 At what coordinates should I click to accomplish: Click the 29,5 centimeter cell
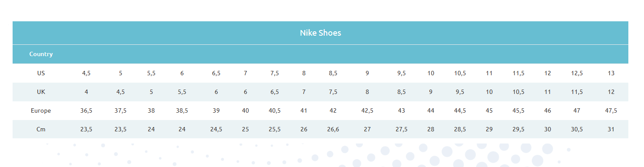point(518,130)
